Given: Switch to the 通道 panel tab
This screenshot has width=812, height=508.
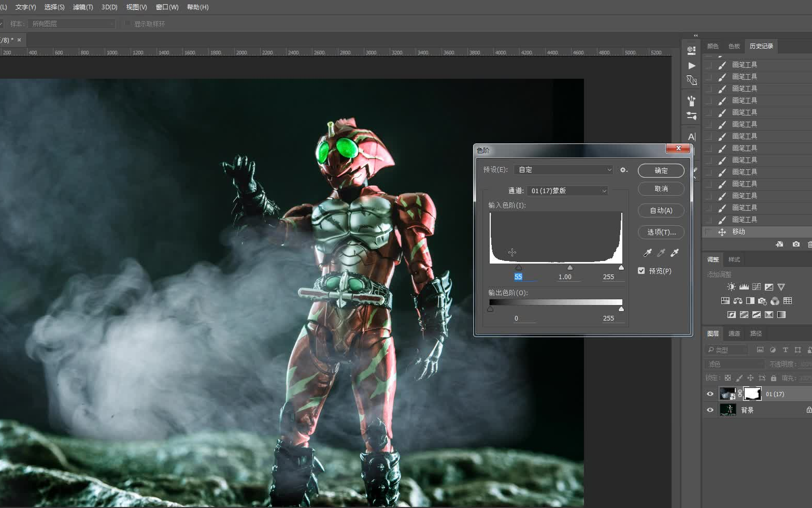Looking at the screenshot, I should pyautogui.click(x=734, y=333).
